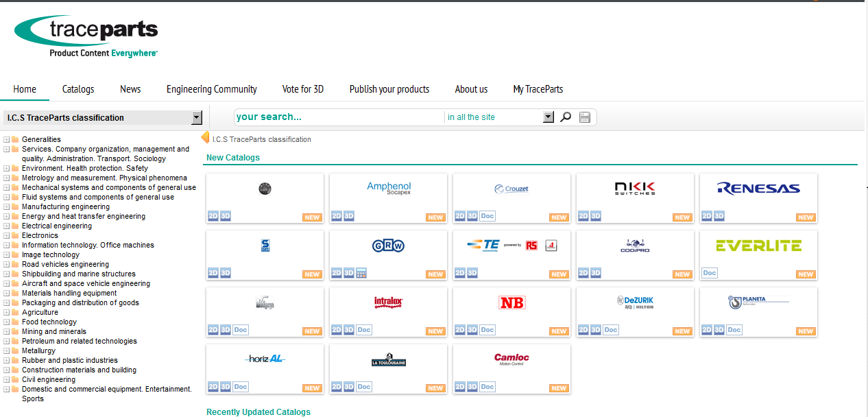Expand the Generalities tree node
This screenshot has height=417, width=868.
click(x=6, y=139)
